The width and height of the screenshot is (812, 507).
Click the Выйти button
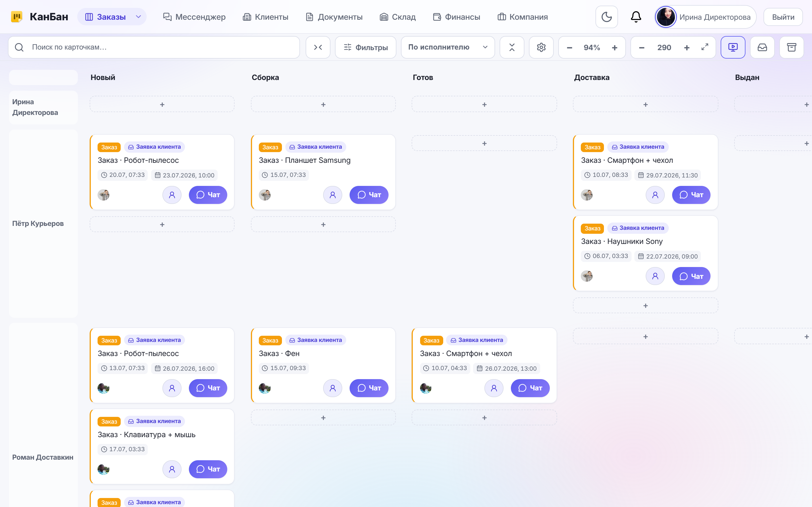click(783, 17)
